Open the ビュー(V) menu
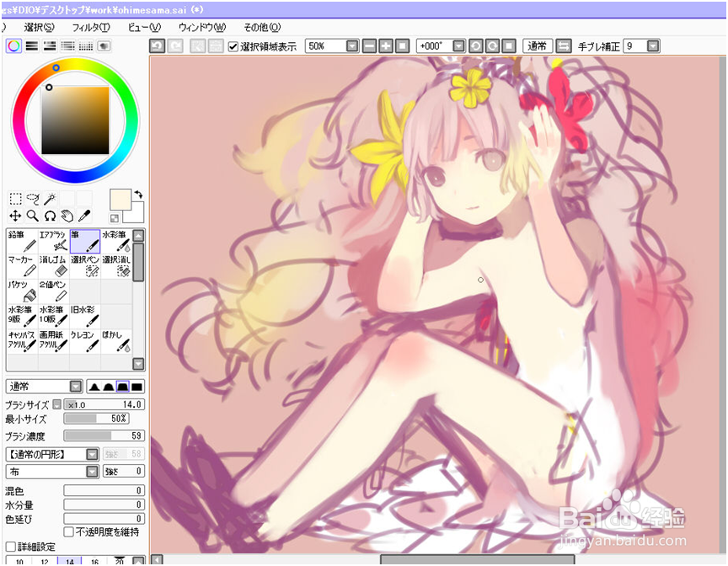The image size is (728, 566). pyautogui.click(x=144, y=27)
